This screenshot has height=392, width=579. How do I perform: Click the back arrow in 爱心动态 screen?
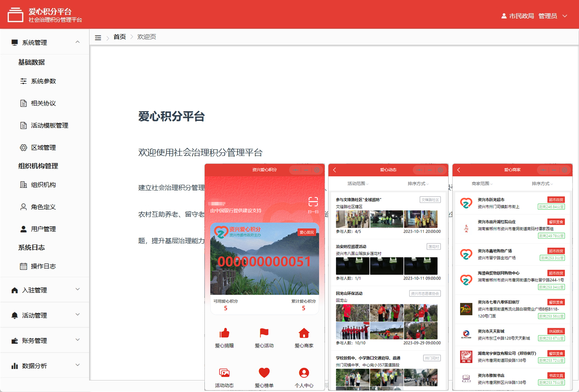(335, 170)
